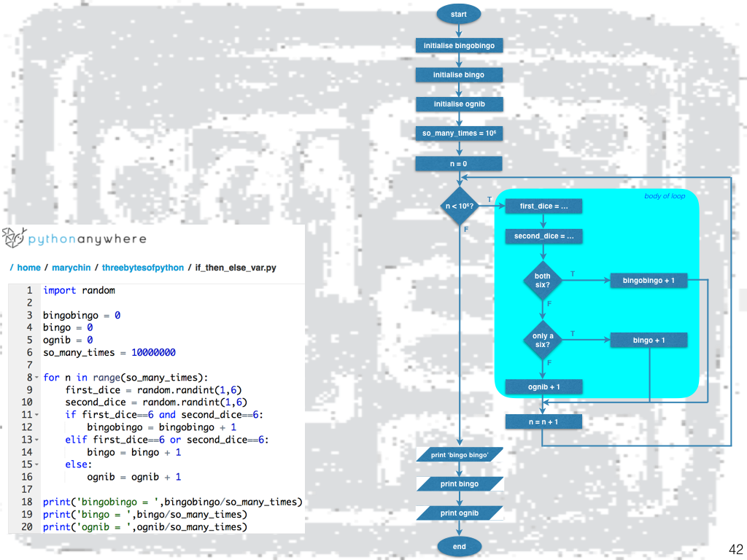The image size is (747, 560).
Task: Select the 'bingobingo + 1' process box
Action: click(x=649, y=280)
